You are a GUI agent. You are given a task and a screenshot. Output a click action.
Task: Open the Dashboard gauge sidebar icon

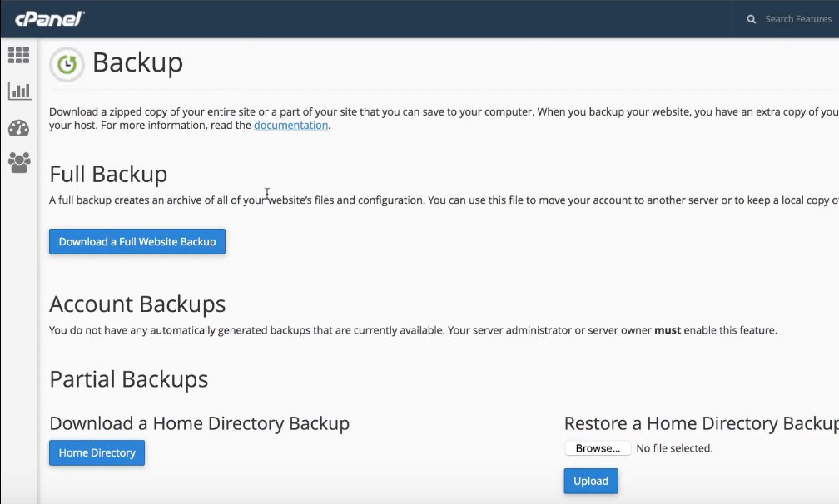[18, 128]
